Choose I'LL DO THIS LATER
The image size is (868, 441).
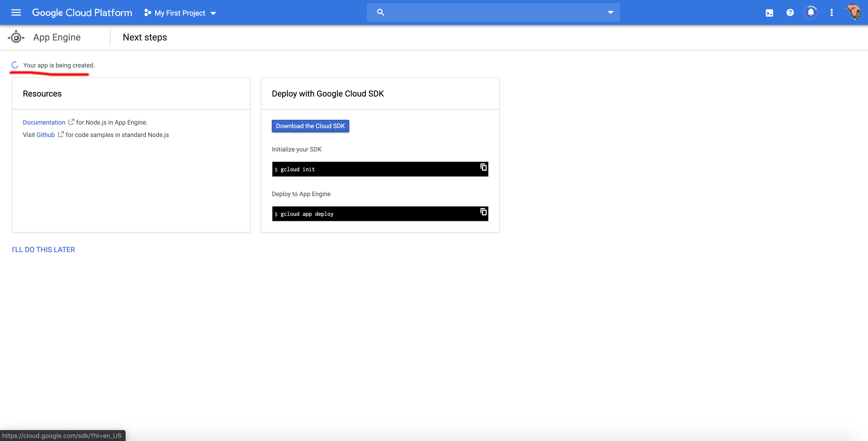point(44,249)
